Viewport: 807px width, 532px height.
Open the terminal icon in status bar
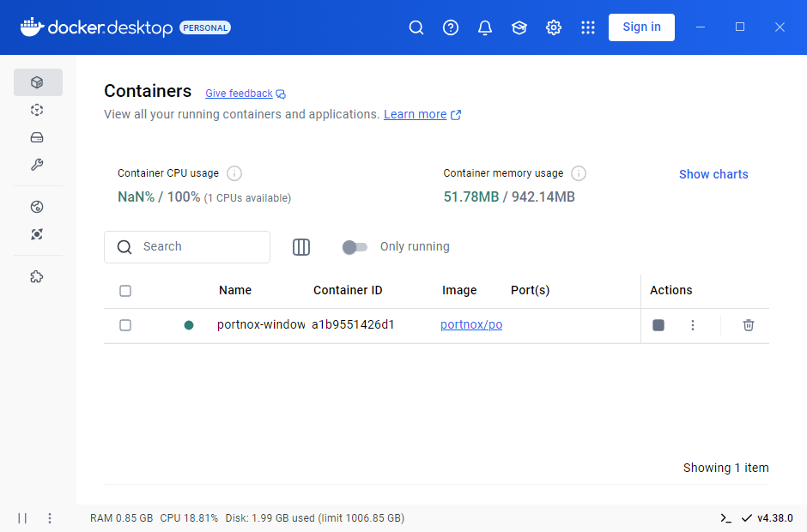pyautogui.click(x=725, y=518)
